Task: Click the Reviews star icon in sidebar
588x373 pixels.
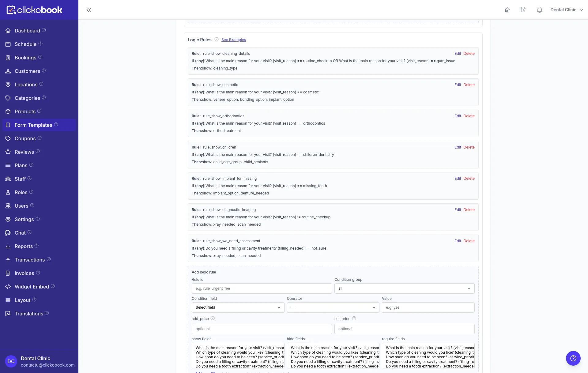Action: pos(8,152)
